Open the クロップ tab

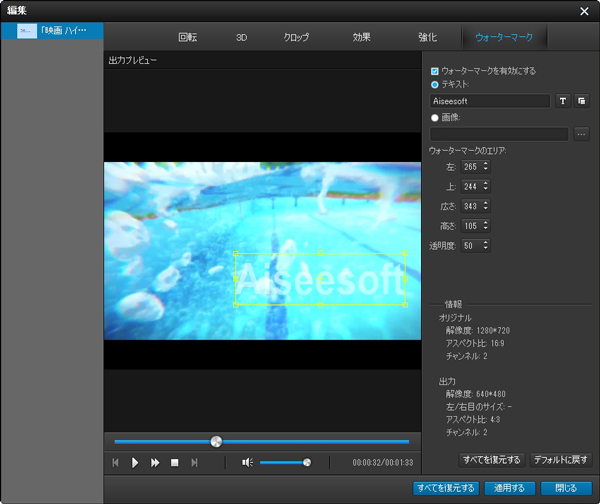click(296, 38)
